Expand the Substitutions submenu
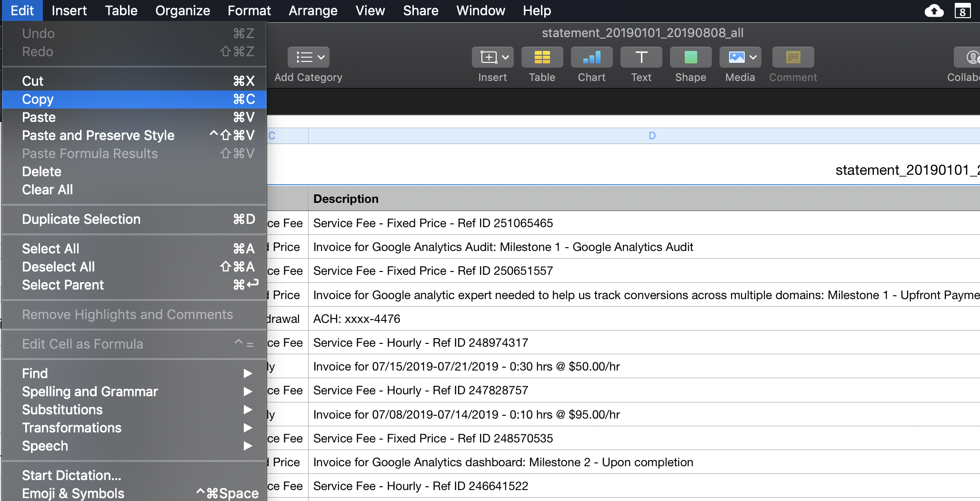Viewport: 980px width, 501px height. [248, 410]
